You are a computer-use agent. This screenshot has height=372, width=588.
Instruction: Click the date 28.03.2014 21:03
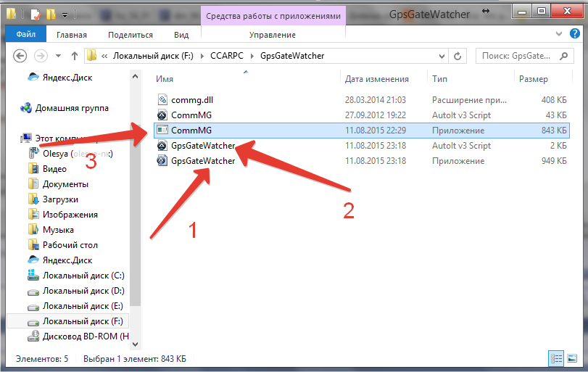point(376,100)
